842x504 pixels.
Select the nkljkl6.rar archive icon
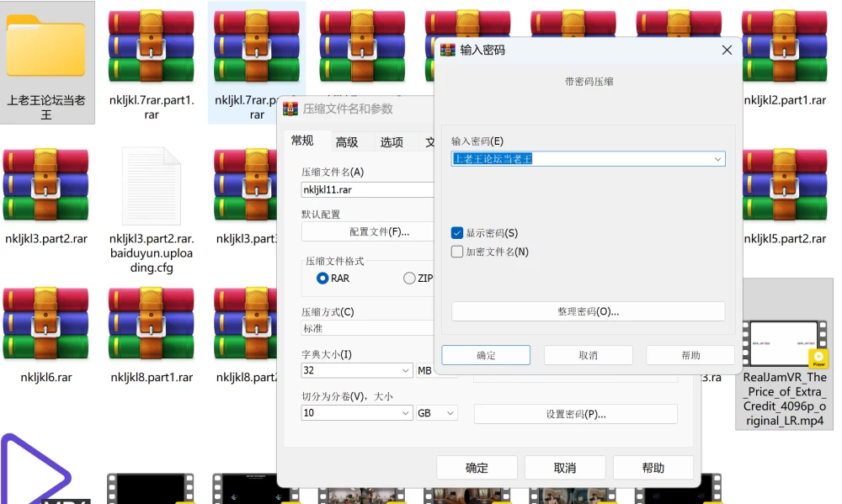45,323
